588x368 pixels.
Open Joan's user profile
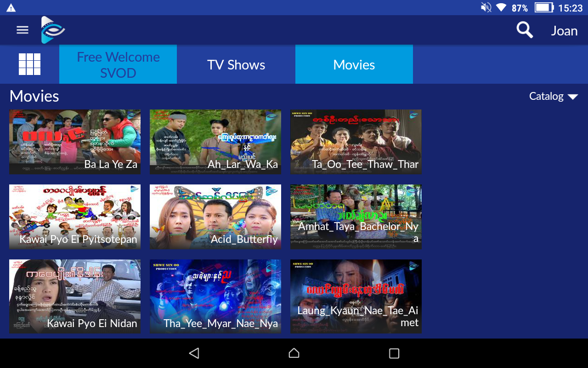click(564, 31)
